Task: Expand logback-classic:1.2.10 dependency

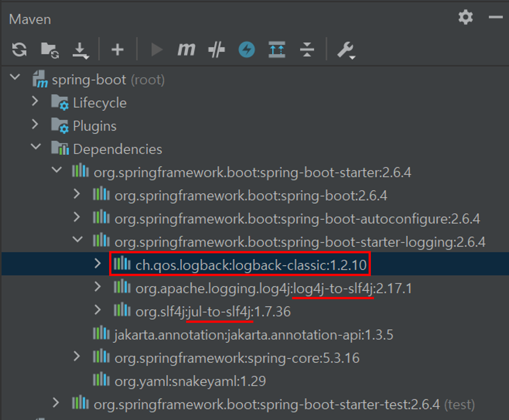Action: tap(97, 263)
